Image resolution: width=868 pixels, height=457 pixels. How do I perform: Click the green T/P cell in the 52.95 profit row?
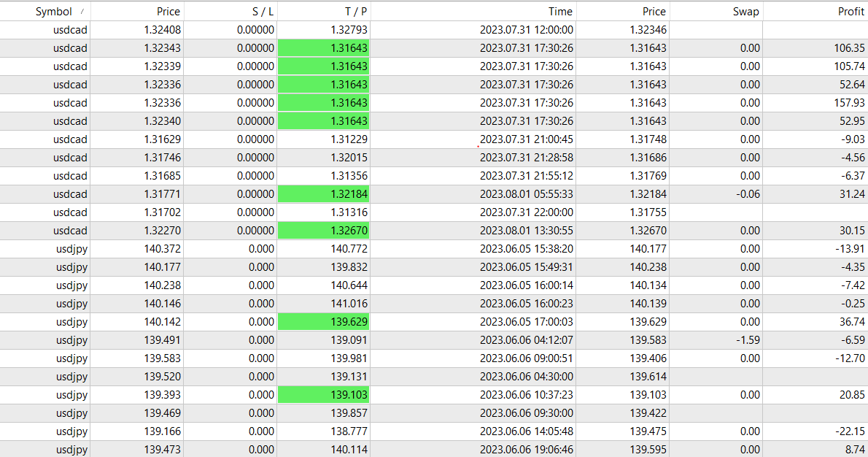click(324, 121)
